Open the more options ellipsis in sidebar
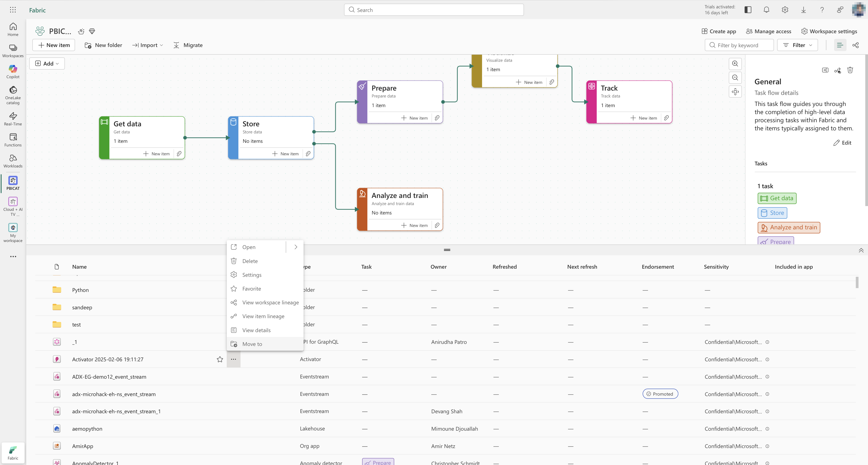868x465 pixels. 13,257
